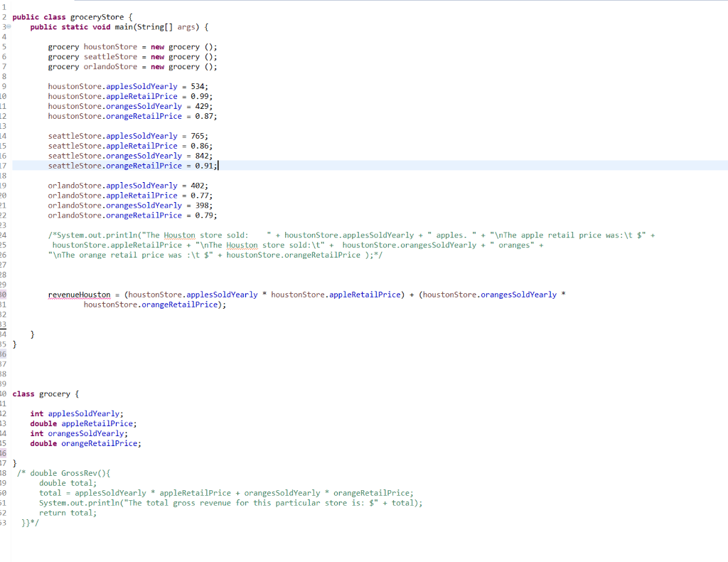The image size is (728, 562).
Task: Click the closing brace on line 35
Action: tap(13, 344)
